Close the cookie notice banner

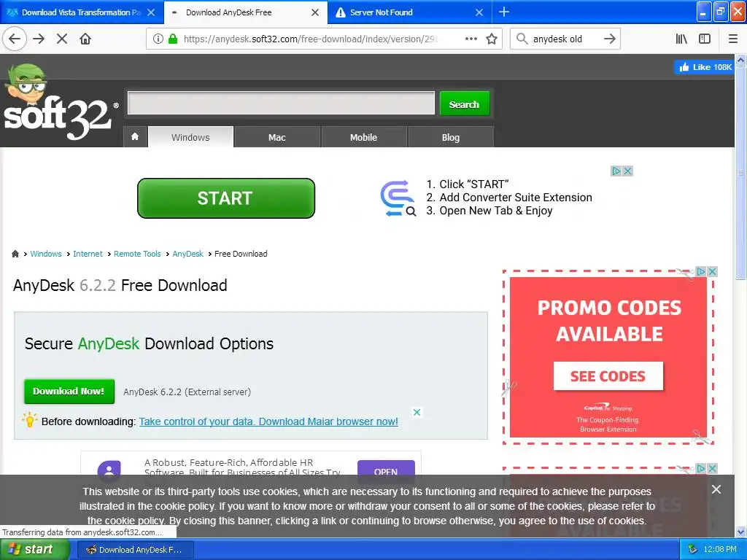point(716,489)
